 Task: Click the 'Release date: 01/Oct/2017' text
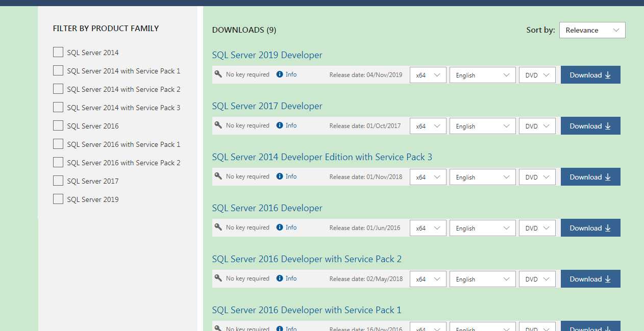tap(365, 126)
